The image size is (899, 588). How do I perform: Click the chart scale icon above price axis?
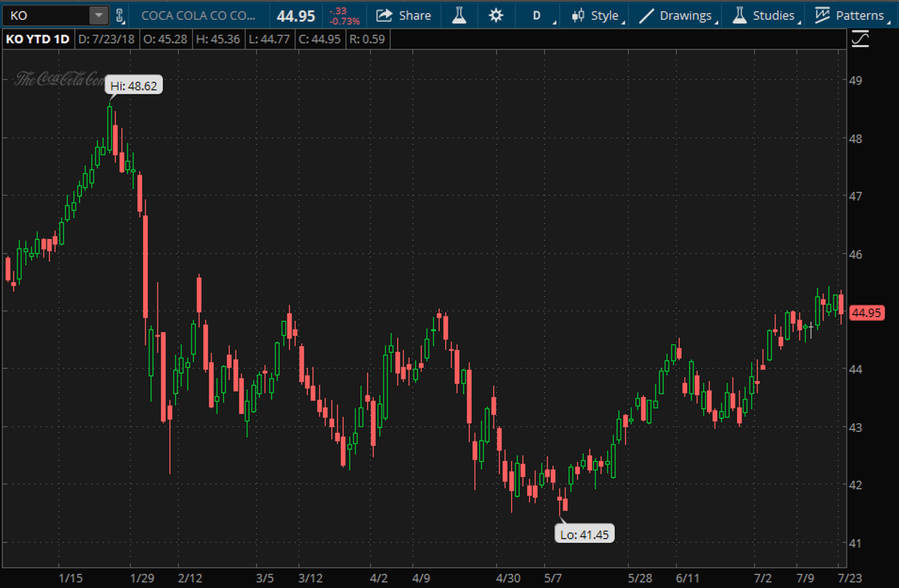(860, 40)
